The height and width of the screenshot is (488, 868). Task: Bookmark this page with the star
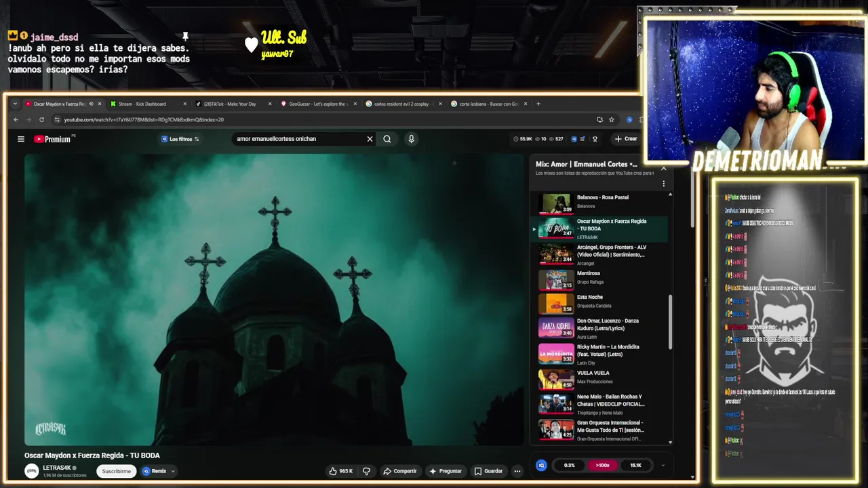point(611,119)
